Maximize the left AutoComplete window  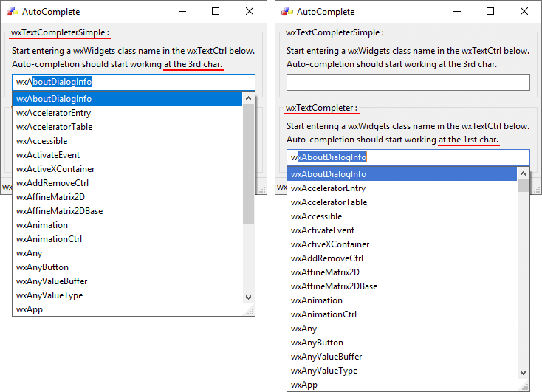coord(216,11)
